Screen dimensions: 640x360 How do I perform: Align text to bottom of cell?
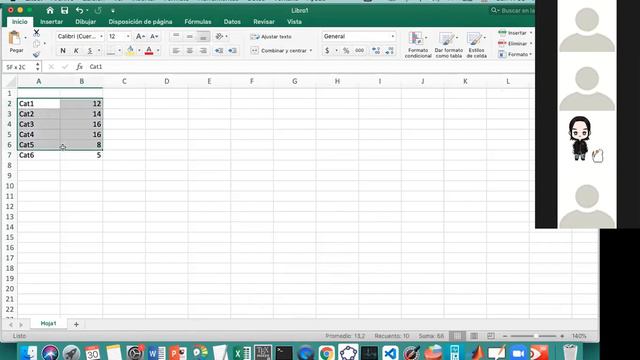pyautogui.click(x=203, y=36)
